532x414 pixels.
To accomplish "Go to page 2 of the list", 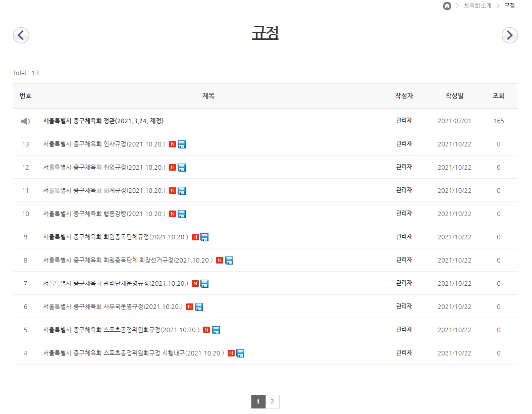I will coord(272,401).
